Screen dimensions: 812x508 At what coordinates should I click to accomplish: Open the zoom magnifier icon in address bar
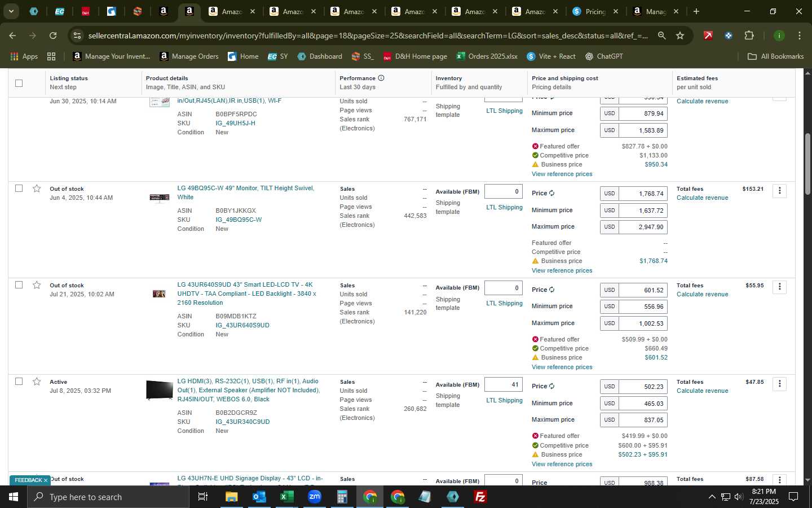tap(661, 36)
